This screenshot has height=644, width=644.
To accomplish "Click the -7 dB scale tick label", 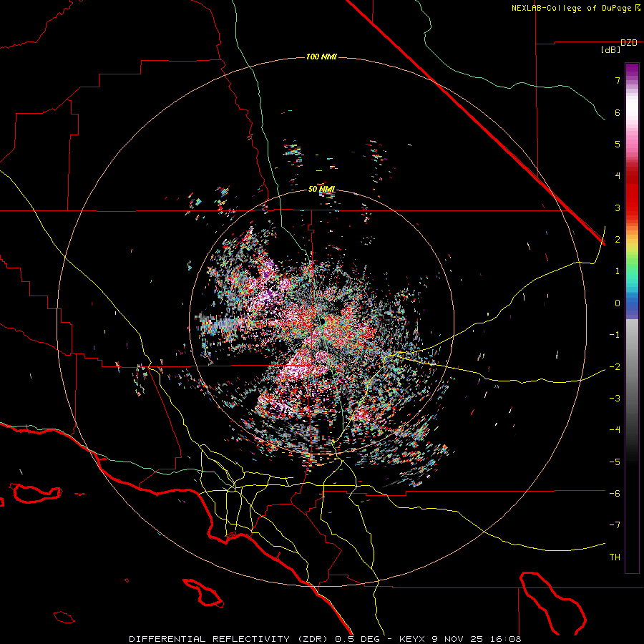I will pos(615,525).
